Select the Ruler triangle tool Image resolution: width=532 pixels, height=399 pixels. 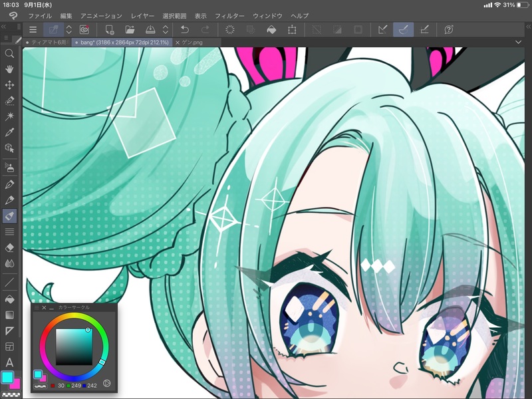pos(9,331)
